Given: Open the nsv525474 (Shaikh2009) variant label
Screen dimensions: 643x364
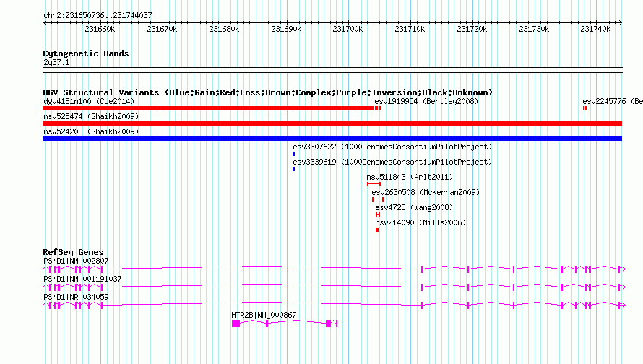Looking at the screenshot, I should (x=91, y=116).
